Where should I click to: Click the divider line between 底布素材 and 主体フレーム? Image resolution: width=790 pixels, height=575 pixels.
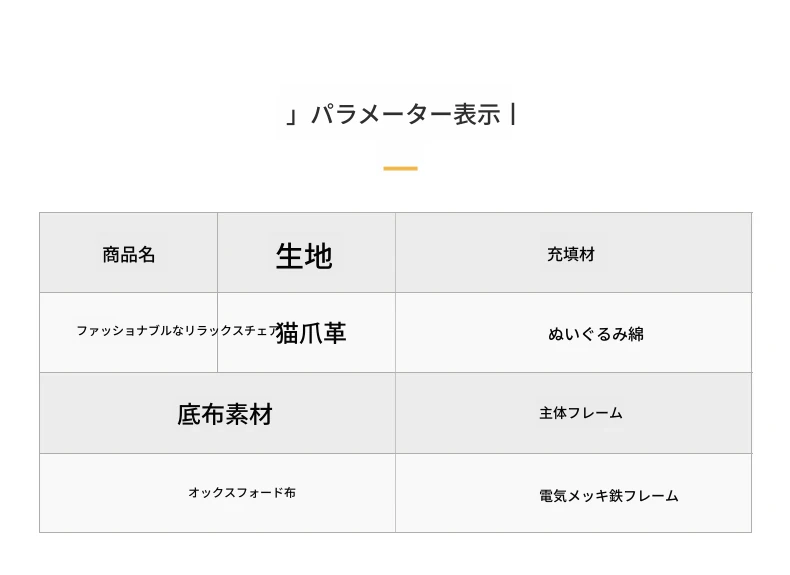pyautogui.click(x=395, y=413)
